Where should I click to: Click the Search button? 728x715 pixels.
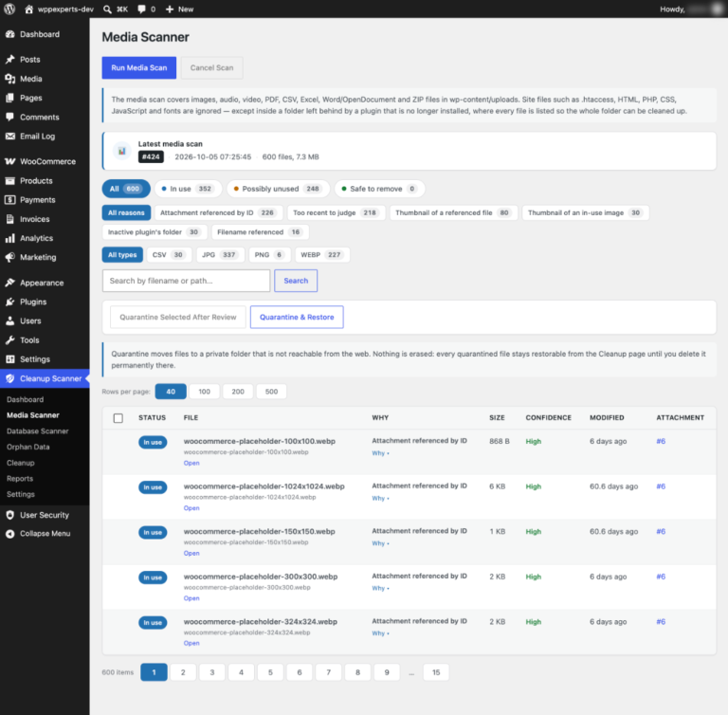[x=296, y=281]
